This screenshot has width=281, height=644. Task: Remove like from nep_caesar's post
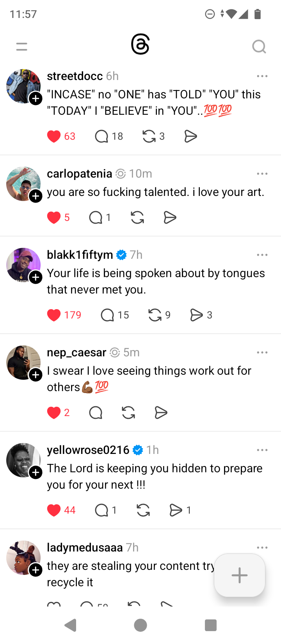coord(54,413)
